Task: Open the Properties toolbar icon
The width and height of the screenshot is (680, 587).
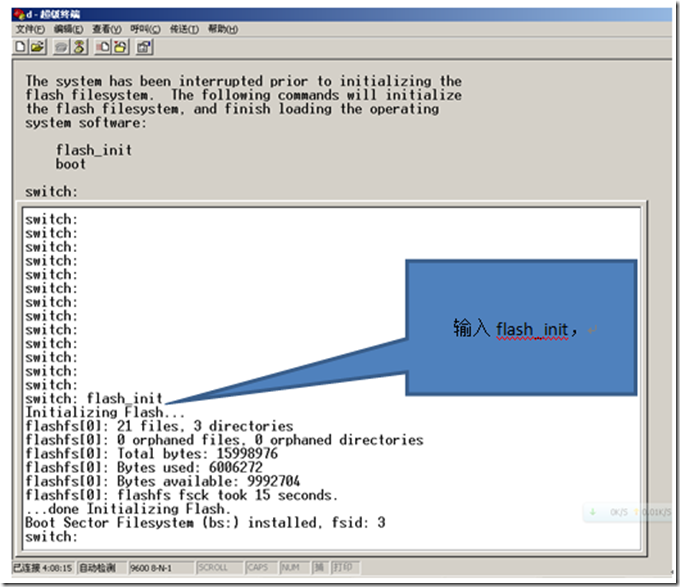Action: [x=144, y=47]
